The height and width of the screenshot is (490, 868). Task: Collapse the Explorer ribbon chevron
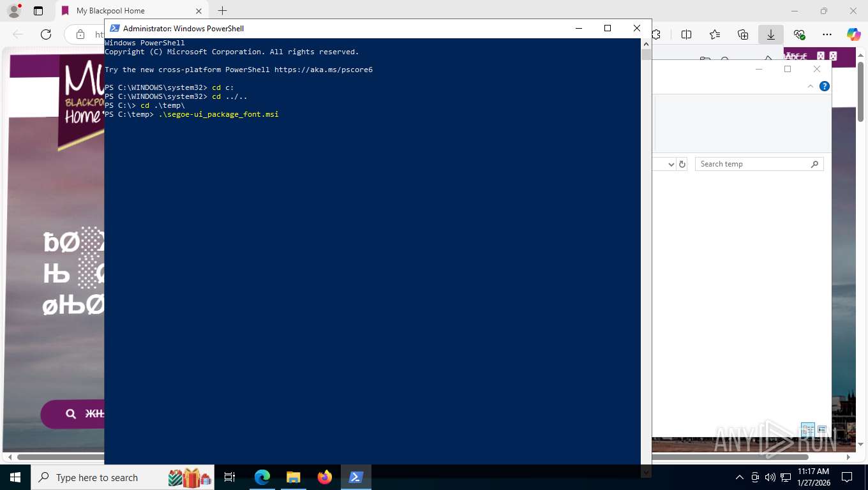point(811,86)
